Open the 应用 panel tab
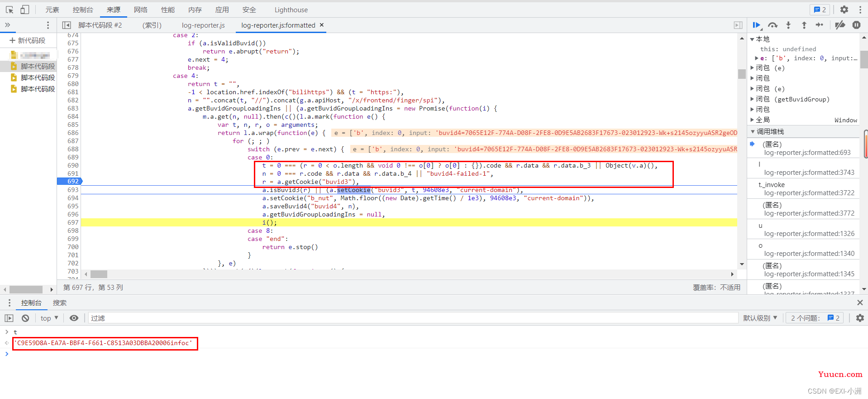The height and width of the screenshot is (399, 868). (x=222, y=10)
